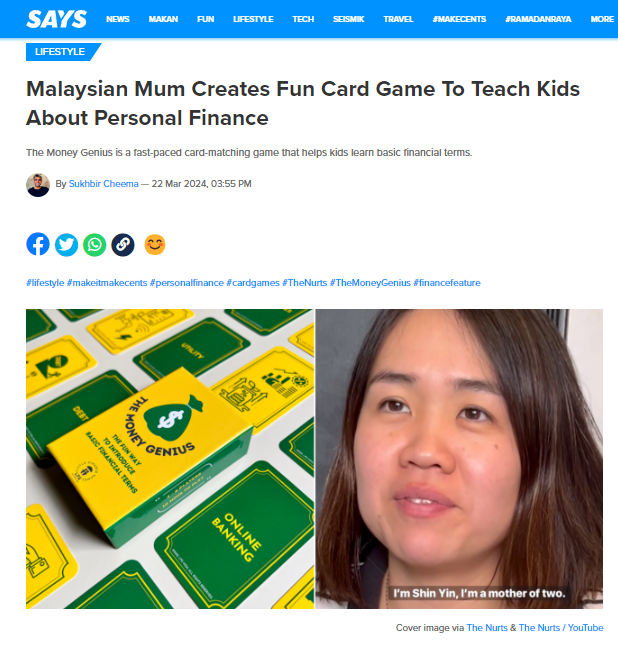Share the article through WhatsApp
The width and height of the screenshot is (618, 648).
click(95, 245)
